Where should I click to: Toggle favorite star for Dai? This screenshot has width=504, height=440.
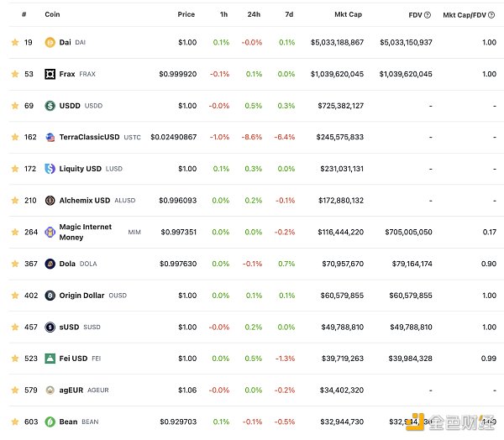(x=14, y=42)
